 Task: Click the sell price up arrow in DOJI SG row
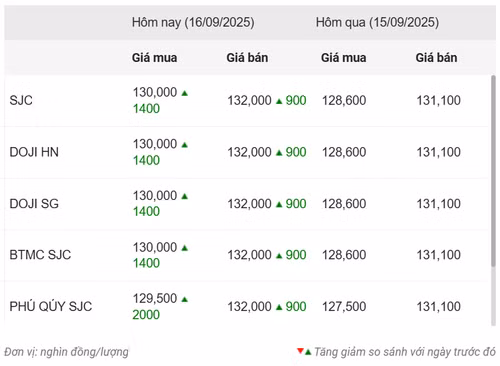click(x=279, y=204)
